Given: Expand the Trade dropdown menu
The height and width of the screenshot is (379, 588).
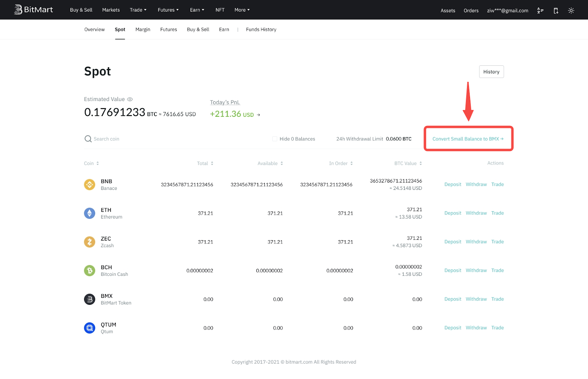Looking at the screenshot, I should coord(138,10).
